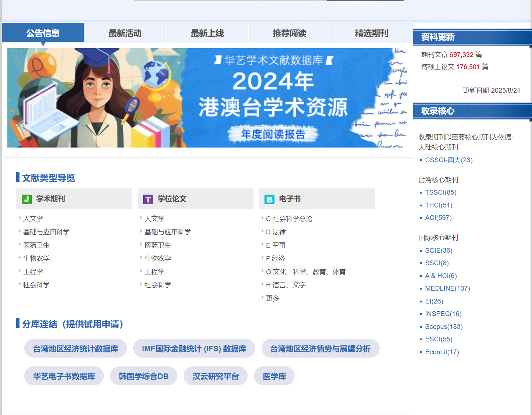Viewport: 532px width, 415px height.
Task: Click the arrow icon before 人文学
Action: click(19, 218)
